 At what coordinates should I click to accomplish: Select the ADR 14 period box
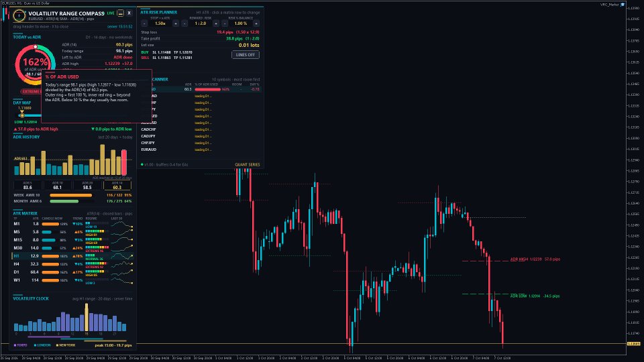pyautogui.click(x=117, y=185)
